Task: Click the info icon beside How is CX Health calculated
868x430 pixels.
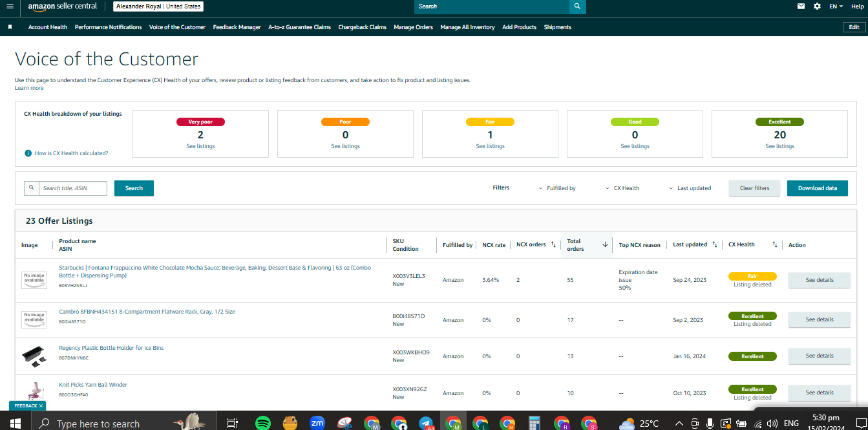Action: 28,153
